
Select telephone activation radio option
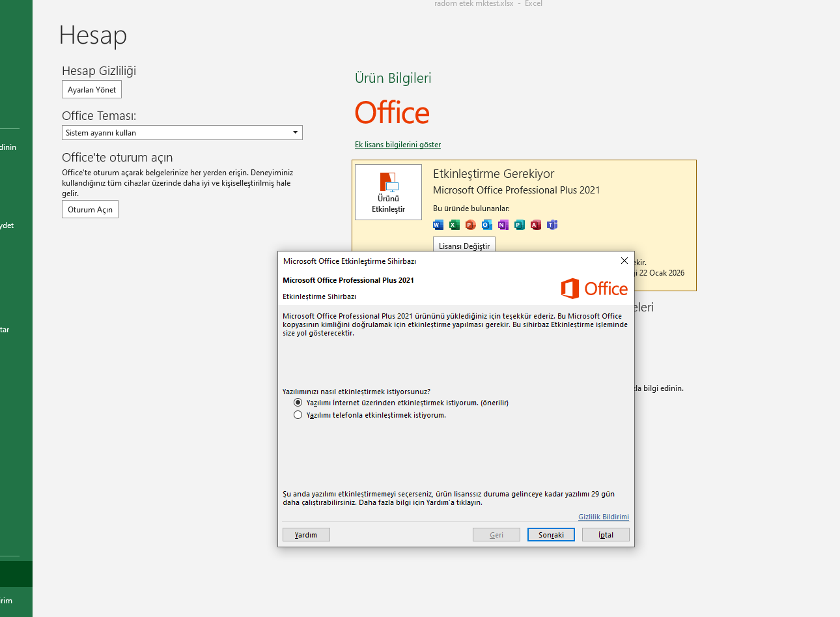pyautogui.click(x=298, y=415)
